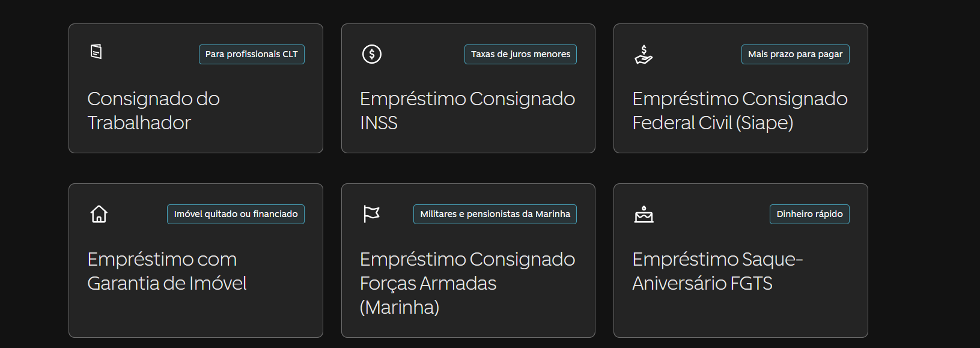This screenshot has height=348, width=980.
Task: Select the "Taxas de juros menores" tag
Action: tap(520, 54)
